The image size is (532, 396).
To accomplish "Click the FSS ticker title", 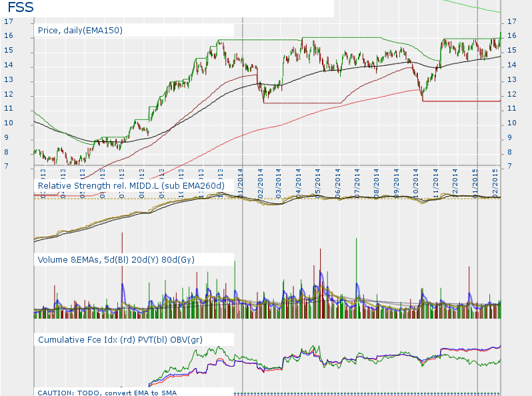I will (x=21, y=7).
